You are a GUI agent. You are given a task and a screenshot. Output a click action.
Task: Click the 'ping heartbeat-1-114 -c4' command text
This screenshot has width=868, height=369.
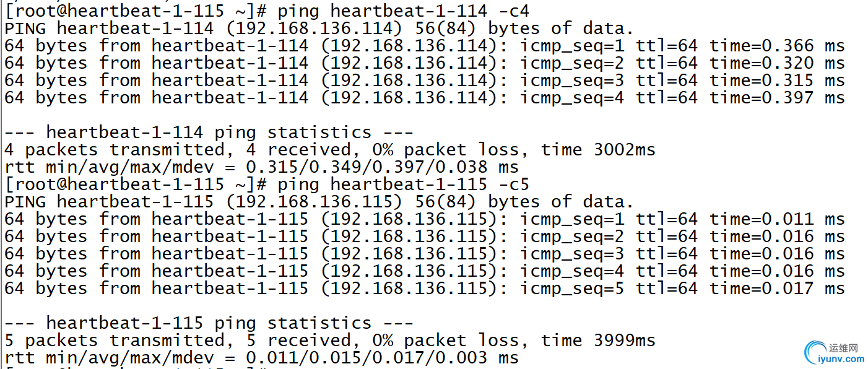(404, 11)
